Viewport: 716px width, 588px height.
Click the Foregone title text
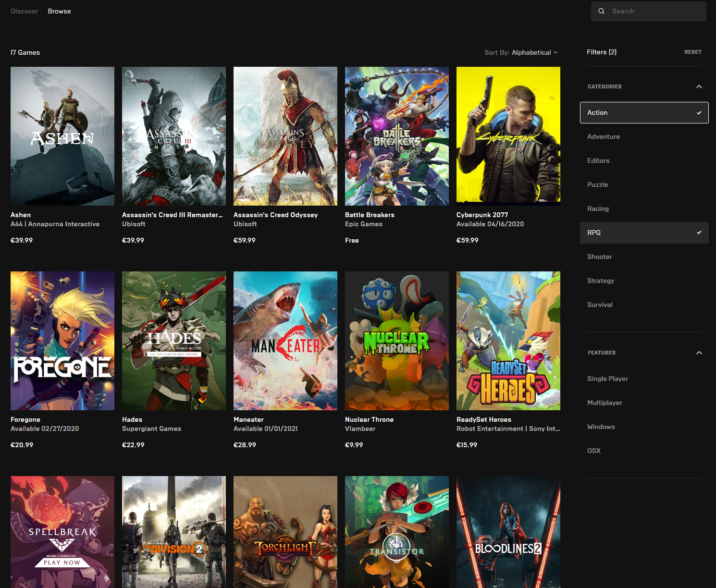click(25, 419)
